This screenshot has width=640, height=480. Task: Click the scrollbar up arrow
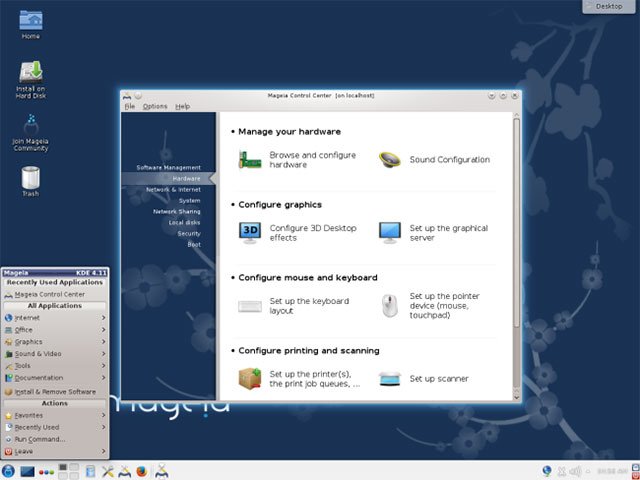tap(516, 115)
